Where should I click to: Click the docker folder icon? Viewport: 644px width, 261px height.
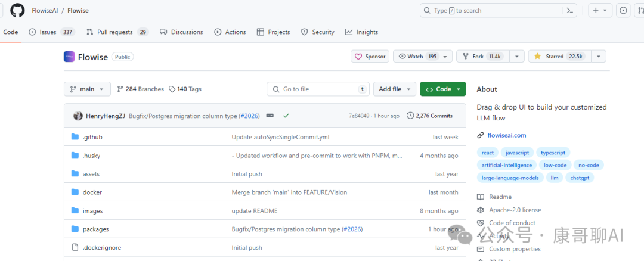(x=75, y=192)
